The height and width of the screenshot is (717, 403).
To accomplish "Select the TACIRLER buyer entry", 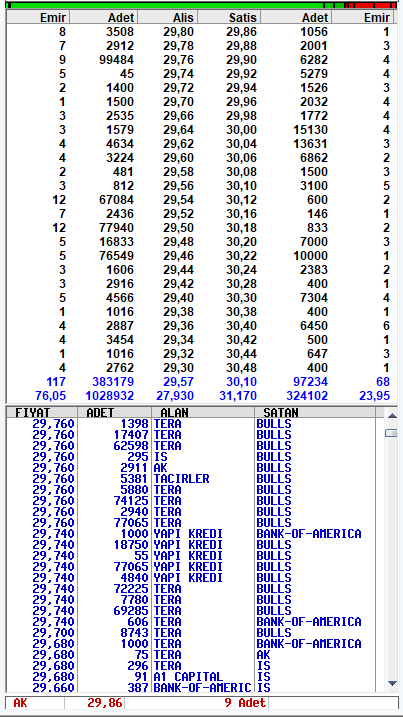I will 182,479.
